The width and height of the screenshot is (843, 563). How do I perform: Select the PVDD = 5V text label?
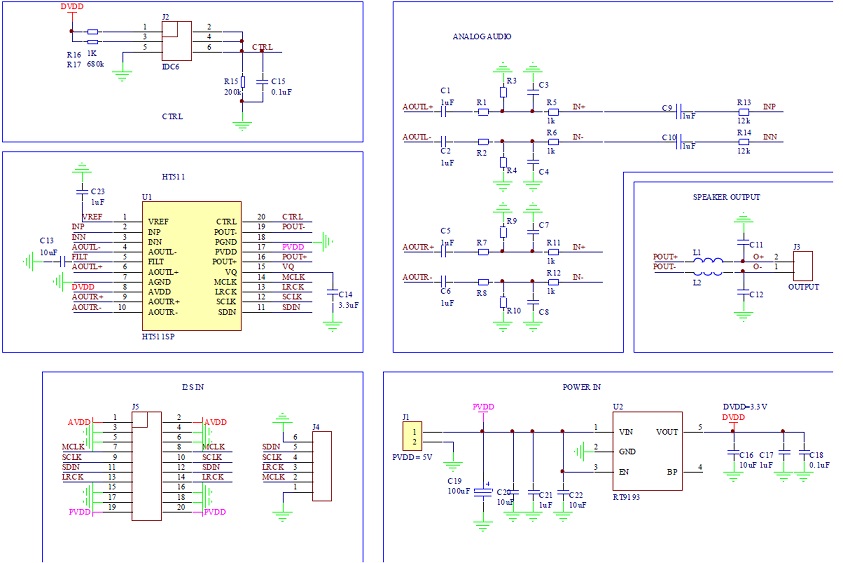411,458
